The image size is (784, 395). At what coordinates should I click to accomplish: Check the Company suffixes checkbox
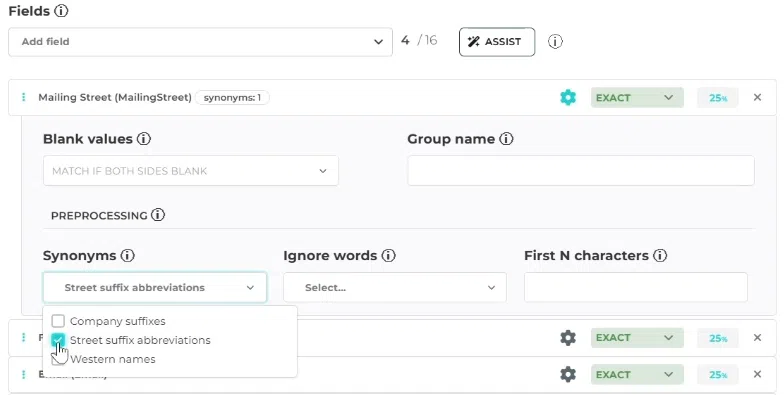tap(58, 320)
